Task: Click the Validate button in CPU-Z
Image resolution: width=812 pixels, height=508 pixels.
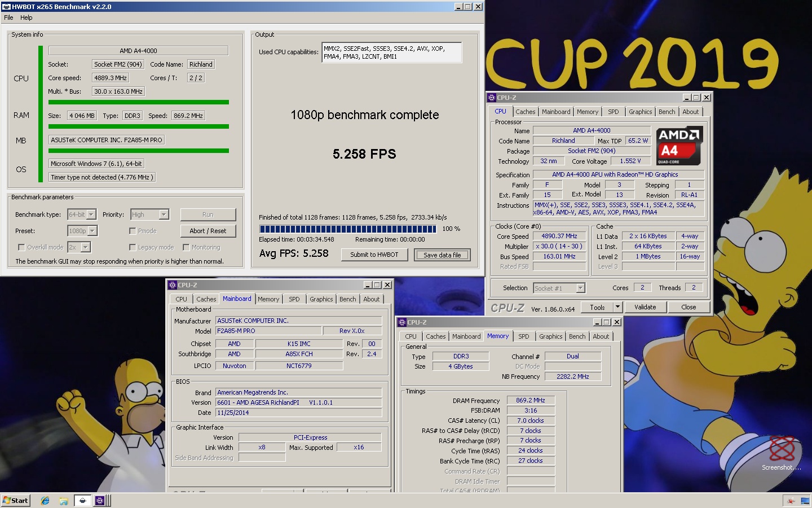Action: 645,307
